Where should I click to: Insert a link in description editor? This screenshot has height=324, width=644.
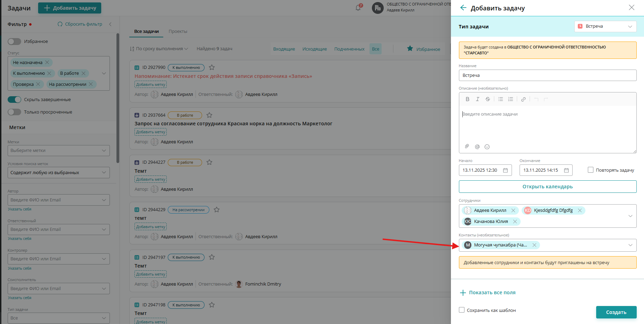click(x=523, y=99)
